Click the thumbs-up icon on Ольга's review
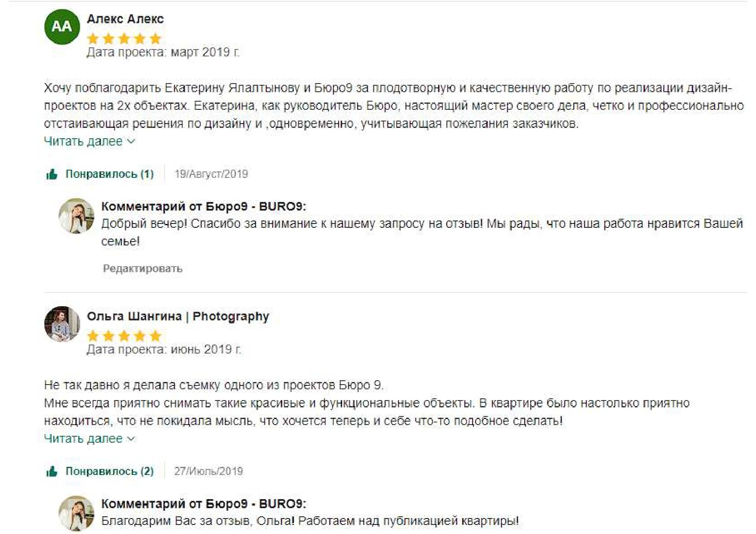This screenshot has width=756, height=534. 52,472
